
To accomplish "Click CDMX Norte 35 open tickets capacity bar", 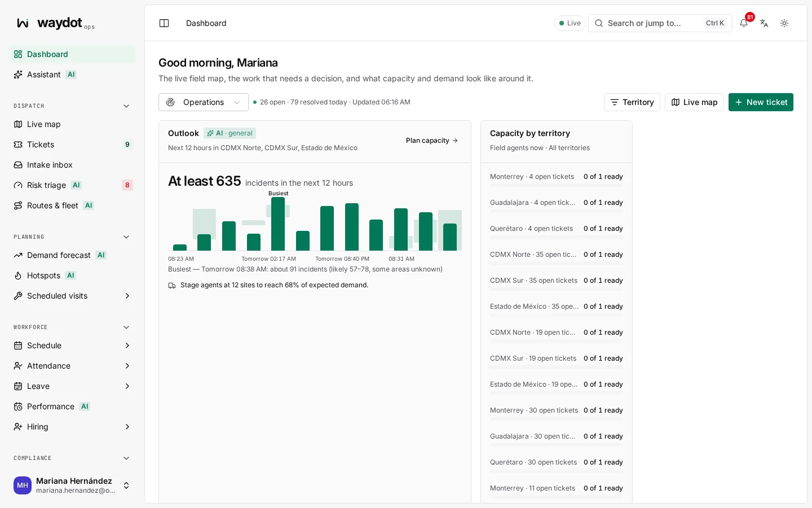I will [557, 264].
